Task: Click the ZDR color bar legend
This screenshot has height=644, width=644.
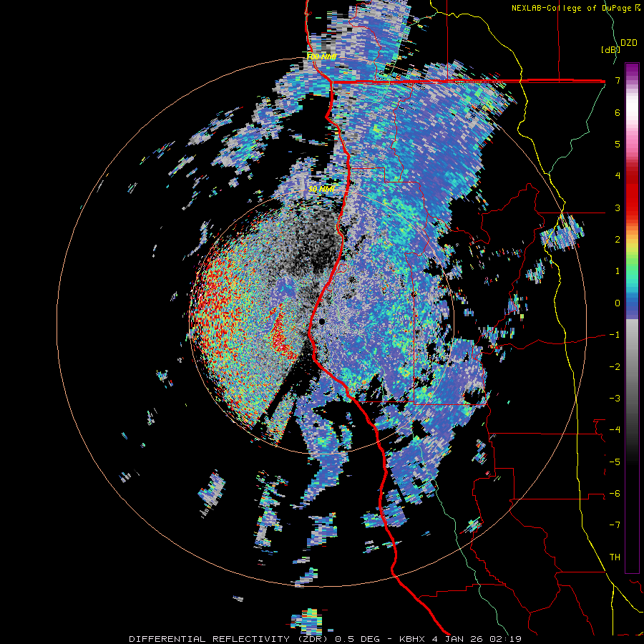Action: [x=632, y=318]
